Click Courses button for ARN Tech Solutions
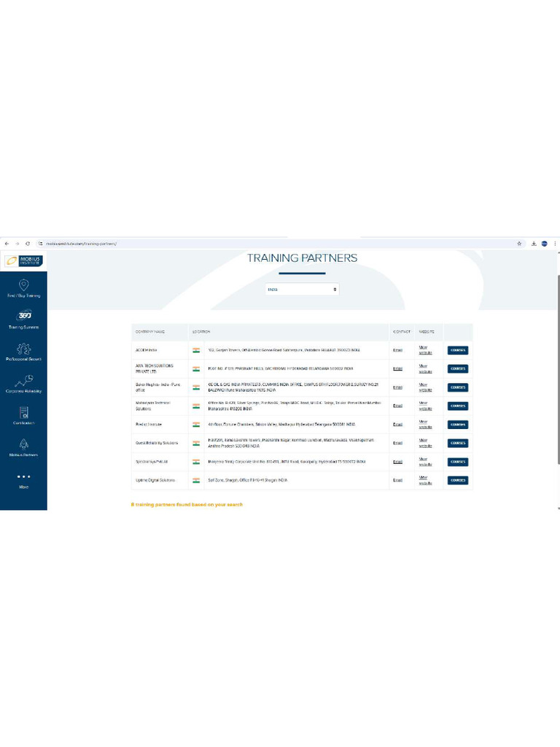The width and height of the screenshot is (560, 747). [x=458, y=368]
